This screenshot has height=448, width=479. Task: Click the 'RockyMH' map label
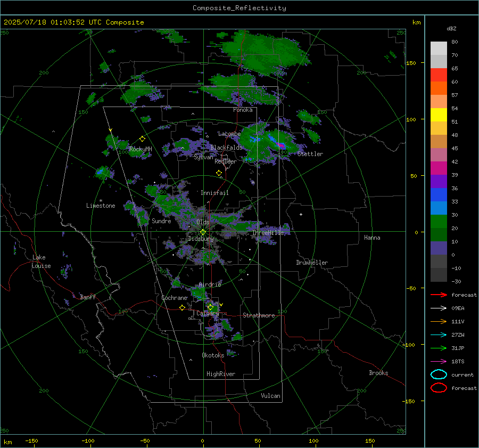coord(141,149)
